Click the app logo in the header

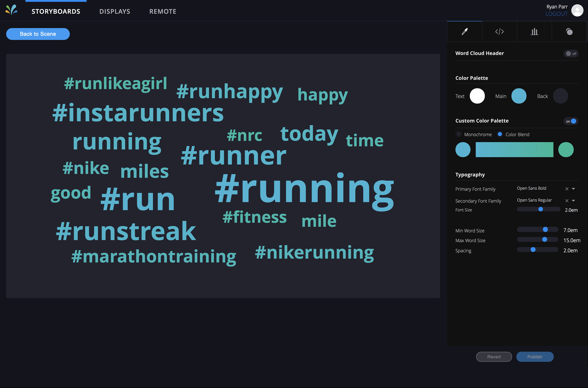click(x=11, y=10)
